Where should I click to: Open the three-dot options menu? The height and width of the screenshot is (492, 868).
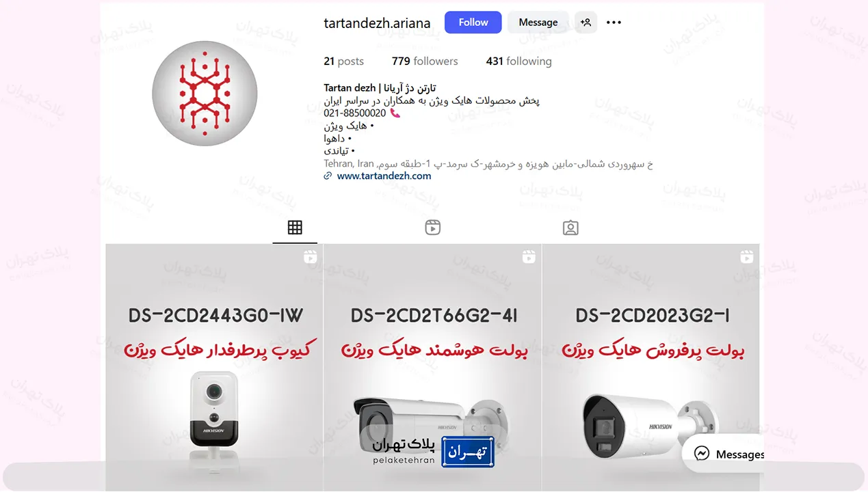[614, 23]
